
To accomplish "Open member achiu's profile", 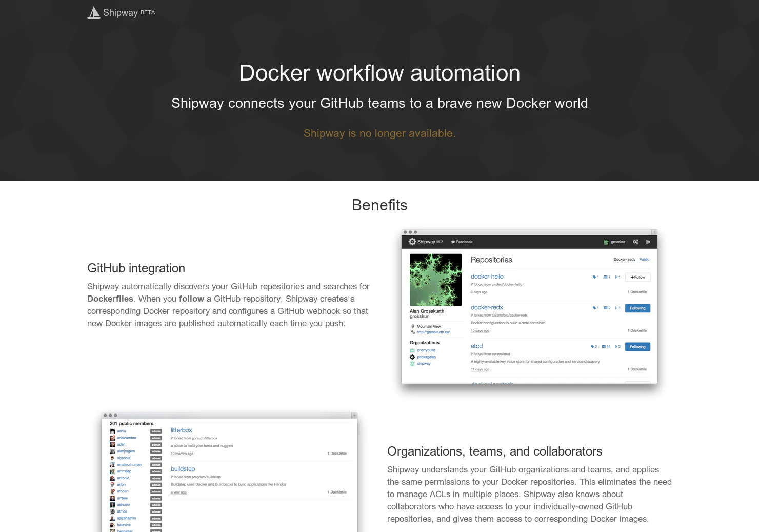I will (x=122, y=431).
